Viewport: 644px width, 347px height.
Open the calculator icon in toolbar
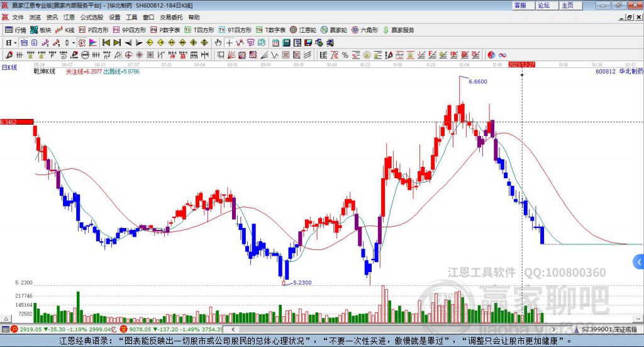pyautogui.click(x=286, y=42)
